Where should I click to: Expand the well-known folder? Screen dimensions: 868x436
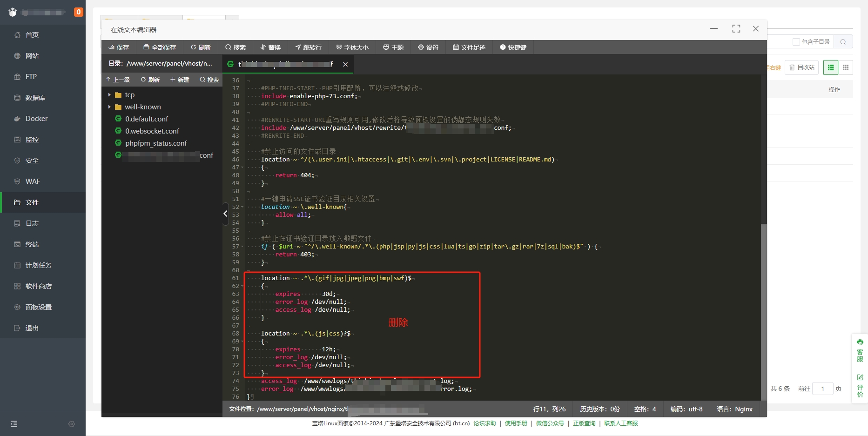(x=109, y=107)
